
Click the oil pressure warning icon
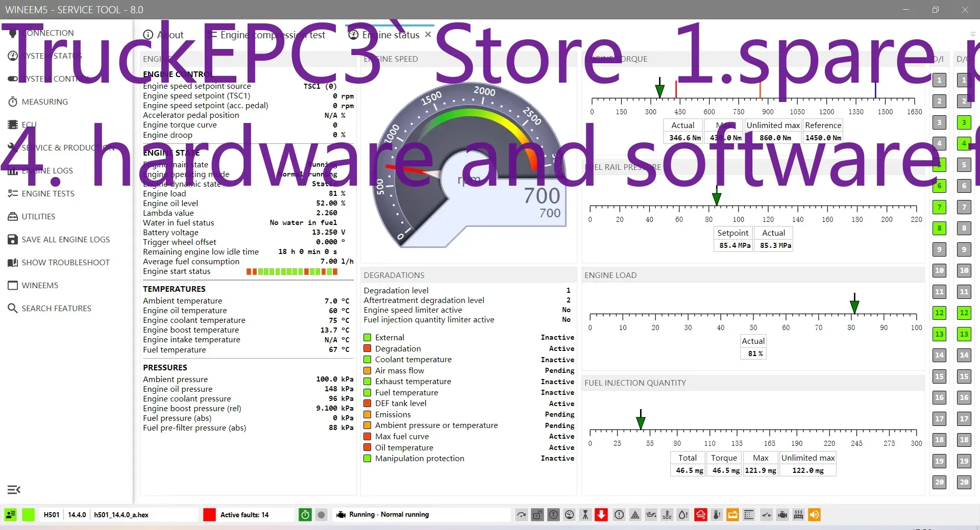[651, 515]
